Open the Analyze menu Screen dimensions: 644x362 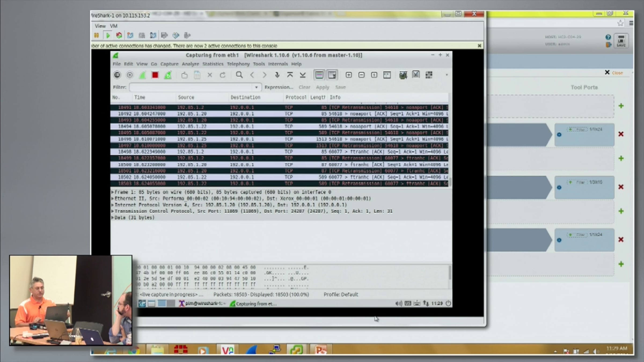pyautogui.click(x=190, y=64)
